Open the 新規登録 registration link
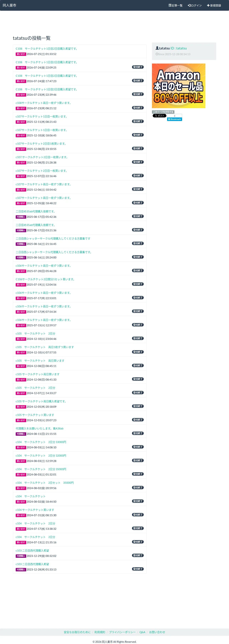Viewport: 229px width, 644px height. 214,6
